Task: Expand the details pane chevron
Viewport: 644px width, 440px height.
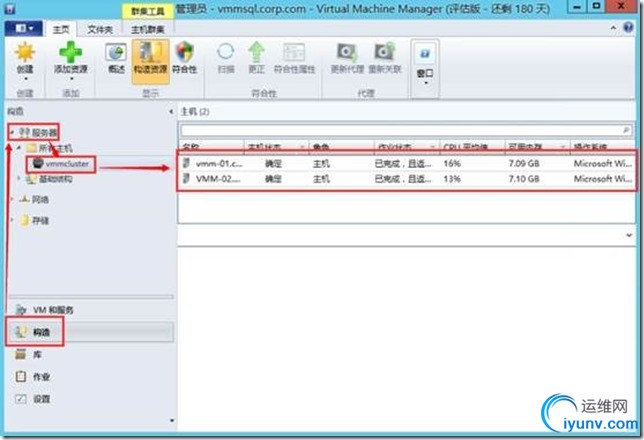Action: tap(629, 235)
